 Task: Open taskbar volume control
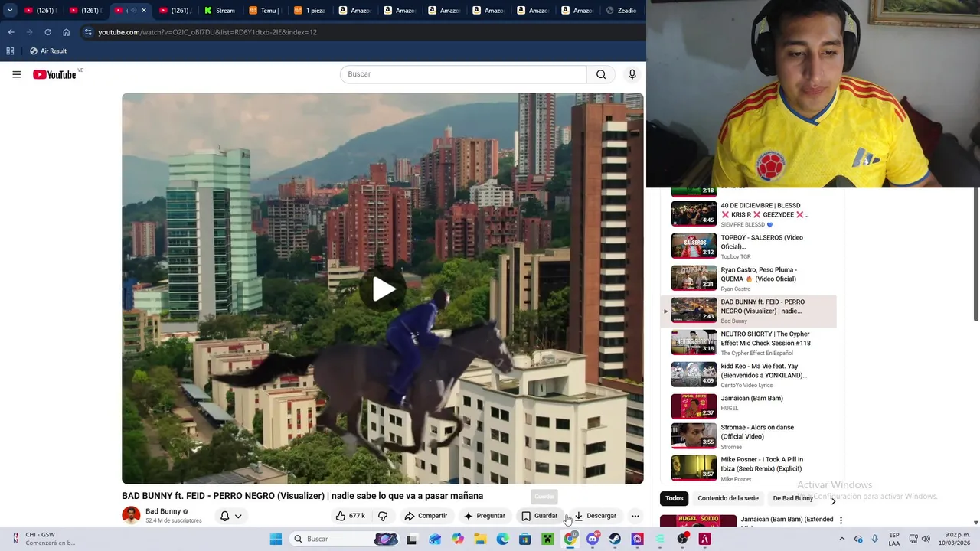926,539
